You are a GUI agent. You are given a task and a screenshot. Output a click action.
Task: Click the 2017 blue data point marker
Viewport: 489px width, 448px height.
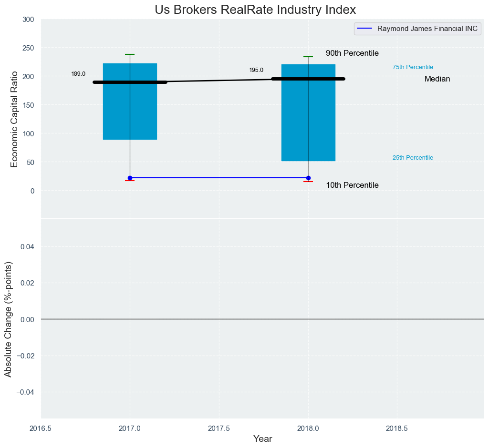[130, 178]
